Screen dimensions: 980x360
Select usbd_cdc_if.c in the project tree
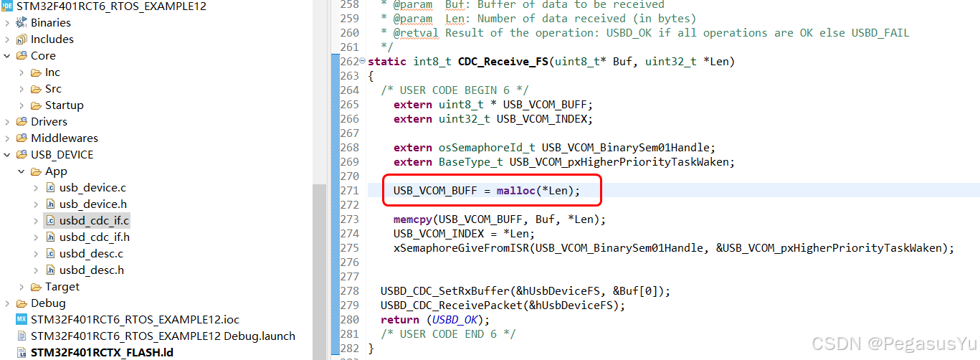[x=94, y=221]
